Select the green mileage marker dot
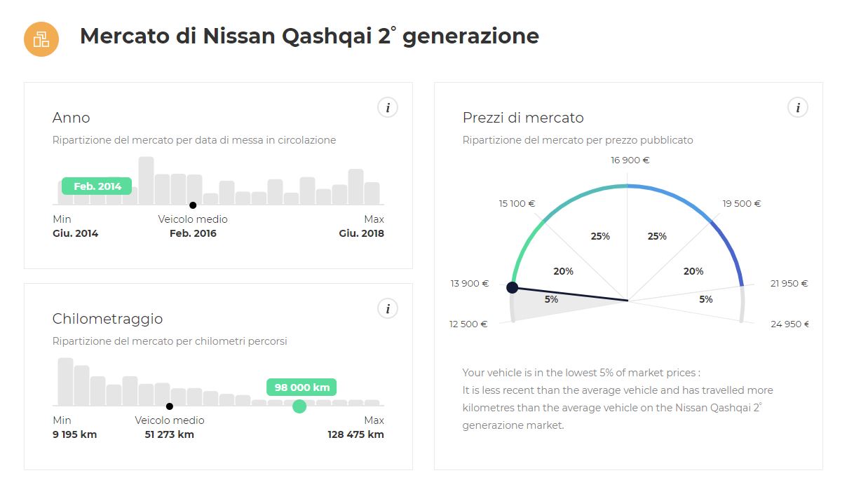The image size is (868, 501). 299,406
